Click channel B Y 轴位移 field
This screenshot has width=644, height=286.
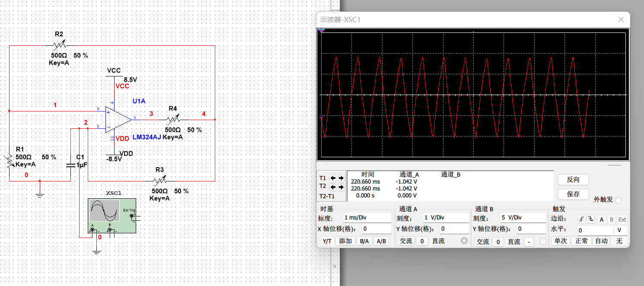531,229
